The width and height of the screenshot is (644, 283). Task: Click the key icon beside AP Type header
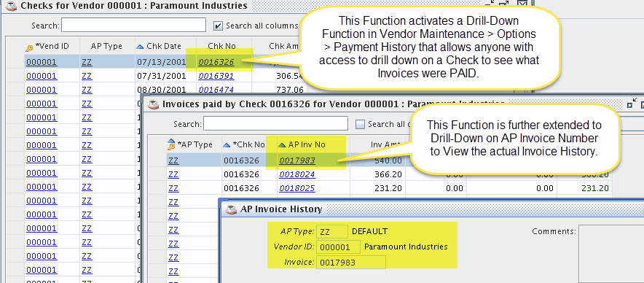[171, 145]
